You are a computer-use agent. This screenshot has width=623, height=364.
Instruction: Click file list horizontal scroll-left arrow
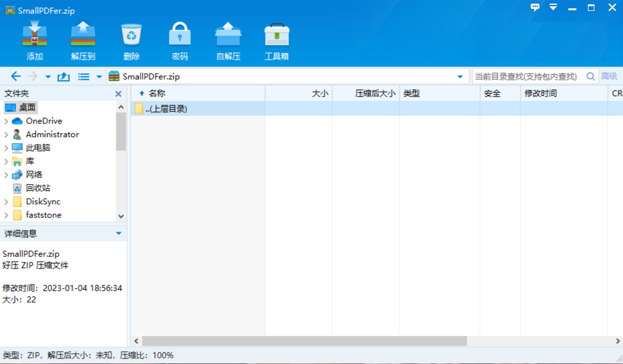[x=137, y=341]
